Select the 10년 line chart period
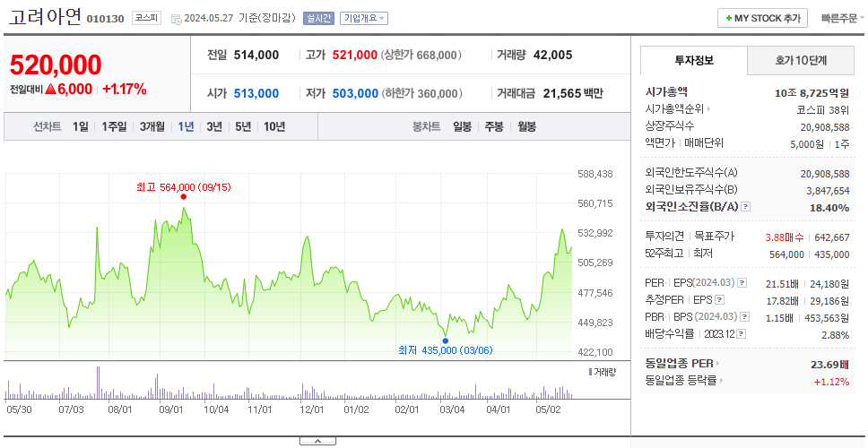 click(274, 126)
